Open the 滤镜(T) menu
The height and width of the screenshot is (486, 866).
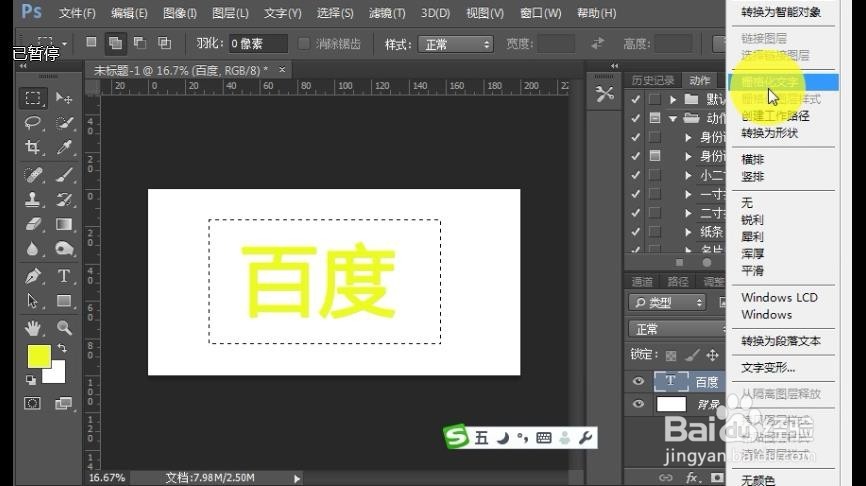[387, 13]
